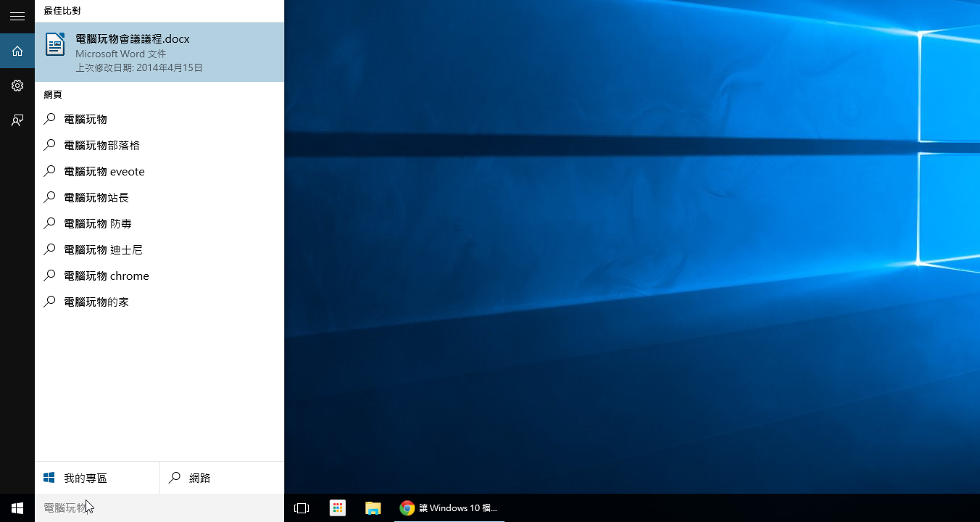Click the magnifier icon beside 電腦玩物 chrome
Image resolution: width=980 pixels, height=522 pixels.
(49, 275)
